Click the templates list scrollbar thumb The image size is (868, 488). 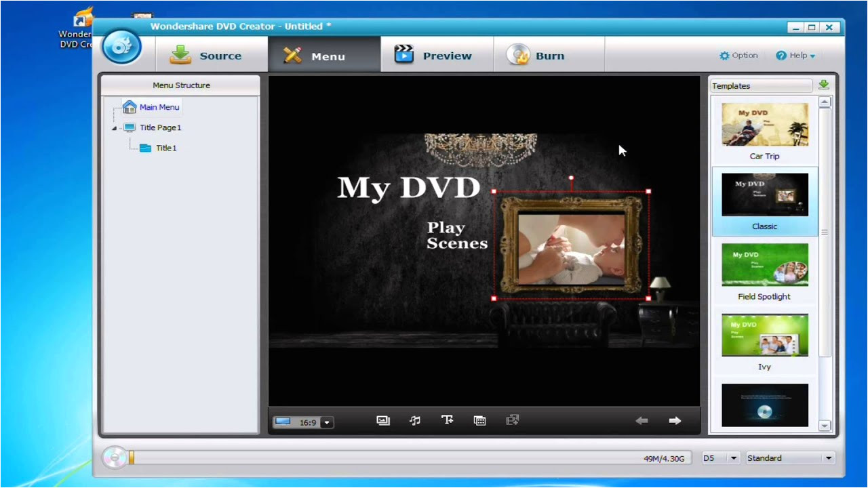(x=825, y=232)
